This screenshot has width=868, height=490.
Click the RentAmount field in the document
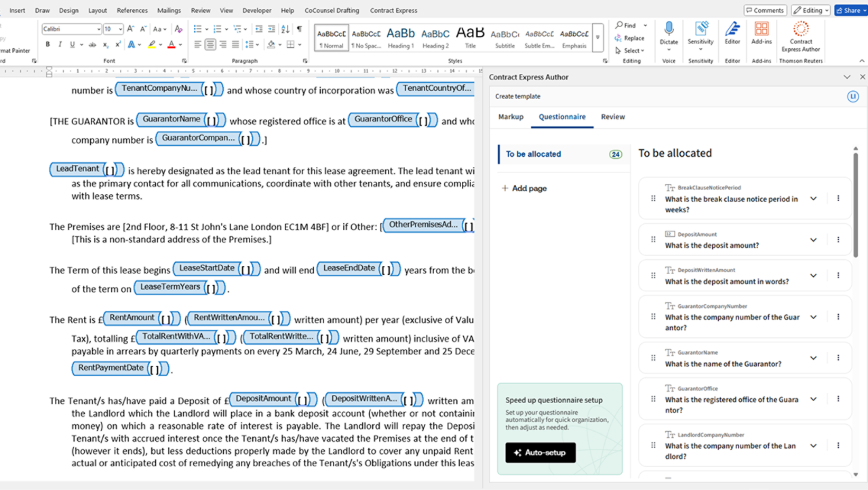tap(132, 318)
